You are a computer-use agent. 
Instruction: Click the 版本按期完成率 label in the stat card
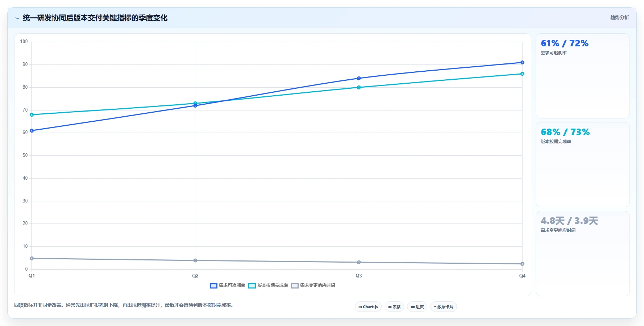pos(556,142)
